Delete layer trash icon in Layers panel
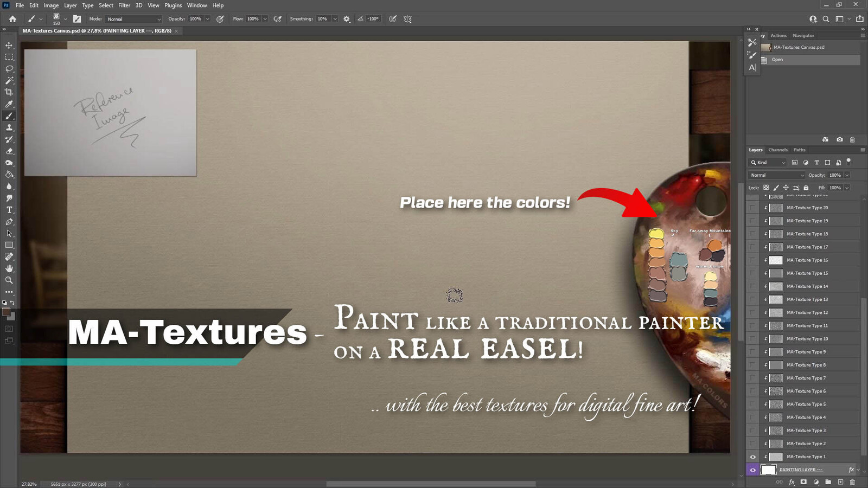 pos(852,481)
